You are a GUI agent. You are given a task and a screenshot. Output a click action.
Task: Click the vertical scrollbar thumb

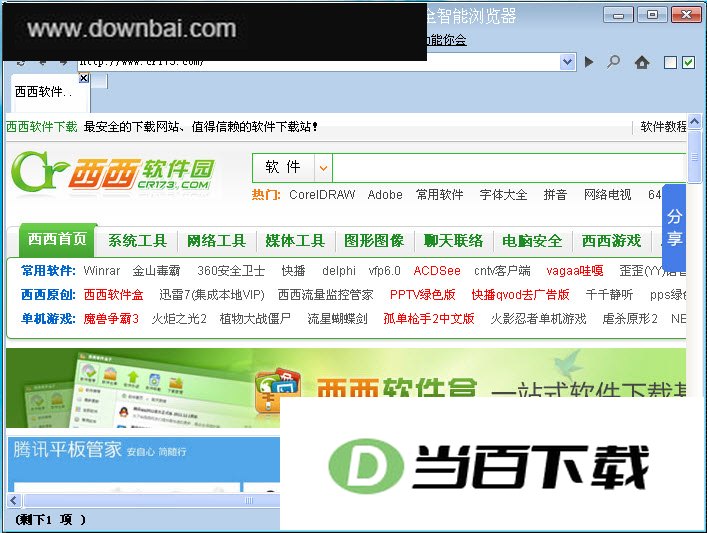(694, 156)
